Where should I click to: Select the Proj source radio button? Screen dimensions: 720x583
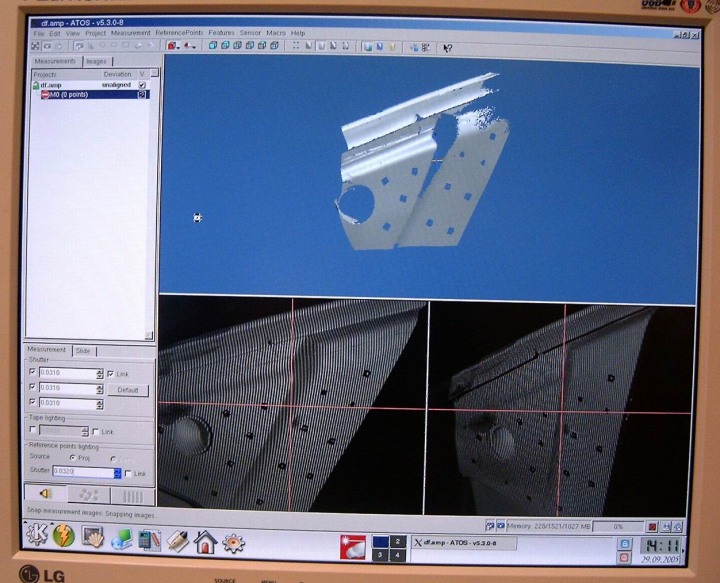click(x=72, y=458)
